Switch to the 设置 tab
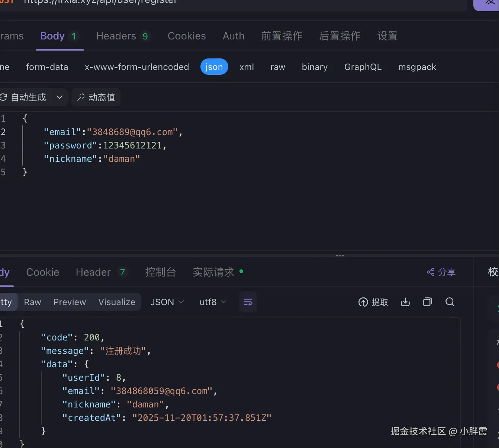Viewport: 499px width, 448px height. coord(387,36)
